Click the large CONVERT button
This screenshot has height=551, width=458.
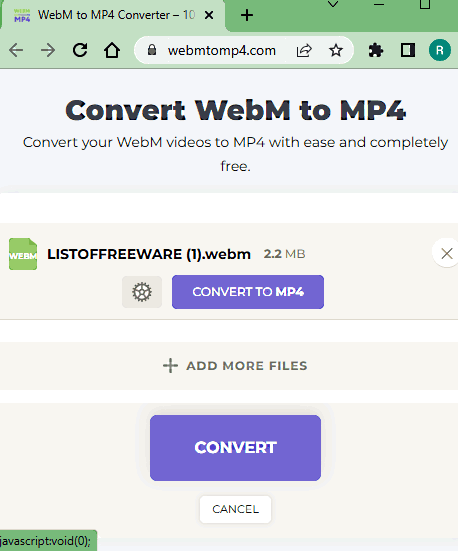pos(235,448)
